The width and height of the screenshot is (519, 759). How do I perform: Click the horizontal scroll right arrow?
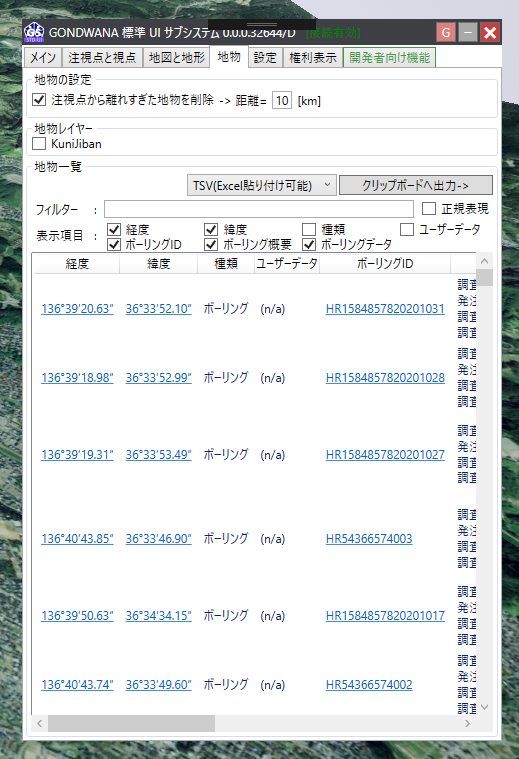(467, 724)
